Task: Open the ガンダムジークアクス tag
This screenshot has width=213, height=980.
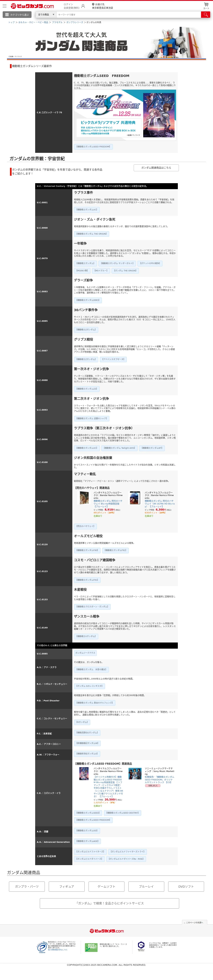Action: pos(85,653)
